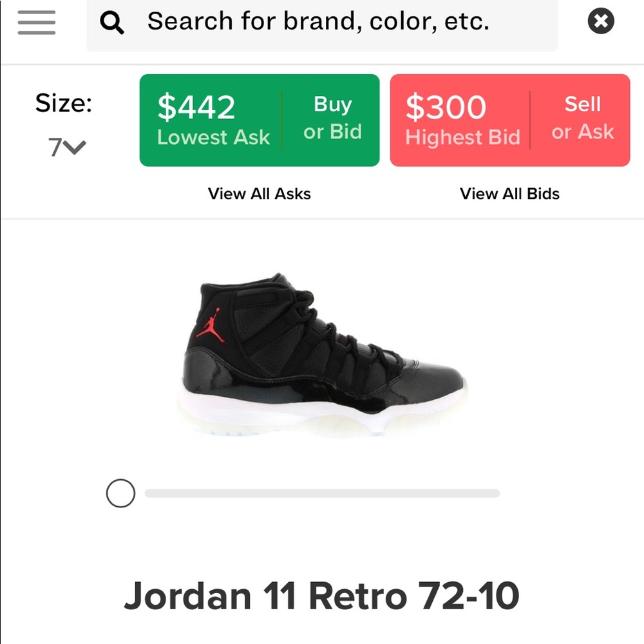Click the image rotation slider track
The width and height of the screenshot is (644, 644).
322,493
